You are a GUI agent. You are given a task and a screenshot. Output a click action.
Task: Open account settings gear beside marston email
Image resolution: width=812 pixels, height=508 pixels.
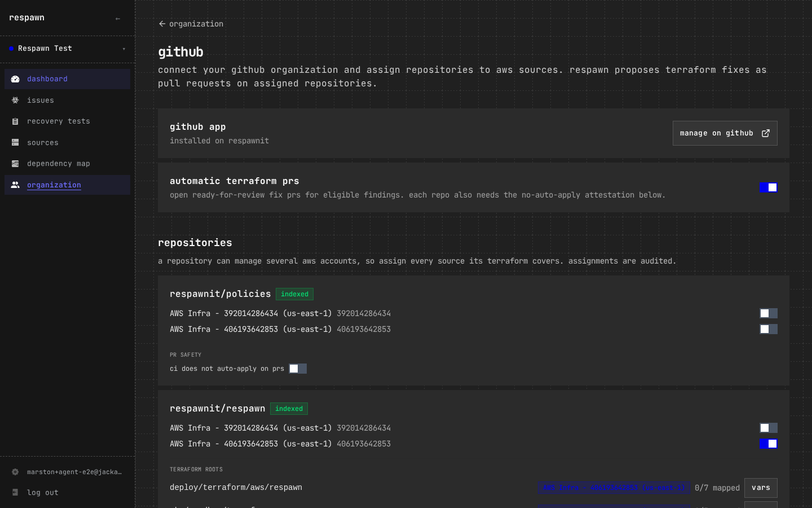click(x=15, y=472)
